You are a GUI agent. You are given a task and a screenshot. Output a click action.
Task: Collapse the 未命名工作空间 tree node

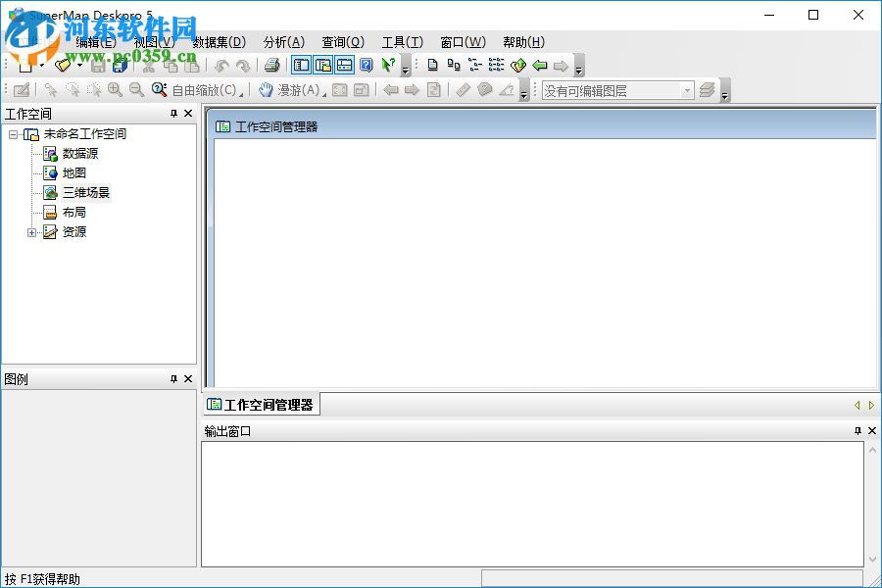12,134
